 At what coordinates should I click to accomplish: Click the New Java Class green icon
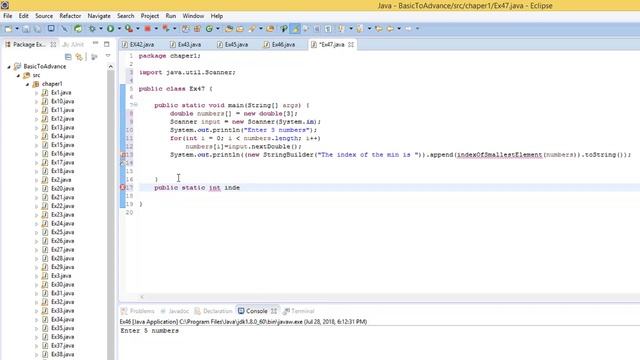pos(209,29)
